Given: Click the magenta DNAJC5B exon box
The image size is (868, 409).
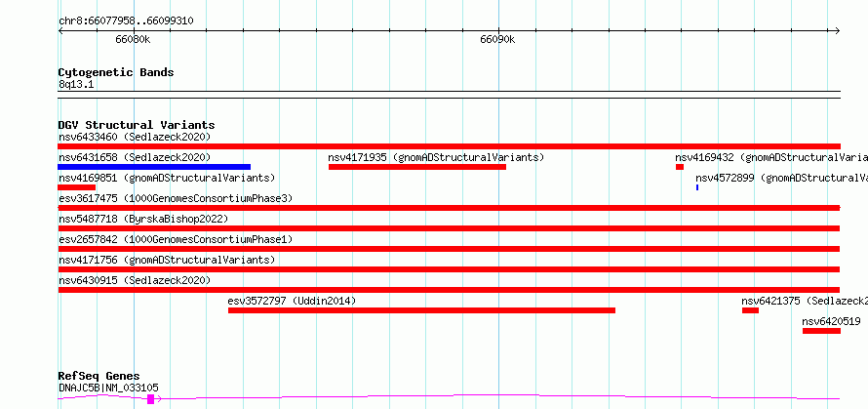Looking at the screenshot, I should tap(150, 399).
